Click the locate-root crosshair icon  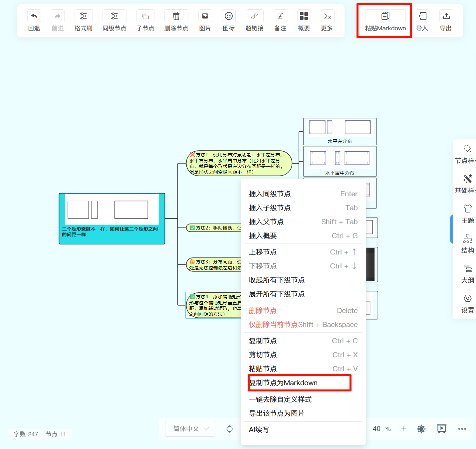click(230, 429)
